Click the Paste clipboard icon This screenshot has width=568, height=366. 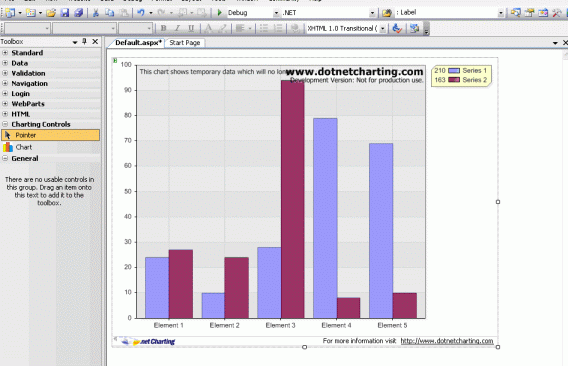(124, 13)
